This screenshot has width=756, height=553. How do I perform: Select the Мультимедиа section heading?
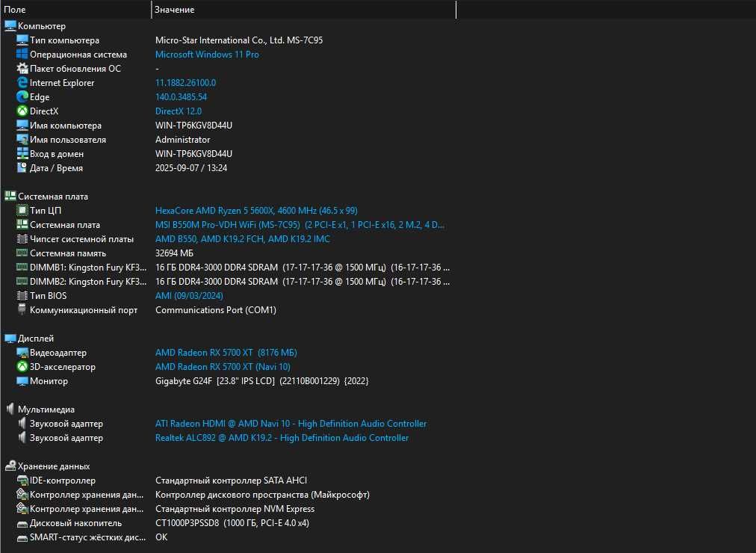[x=46, y=410]
